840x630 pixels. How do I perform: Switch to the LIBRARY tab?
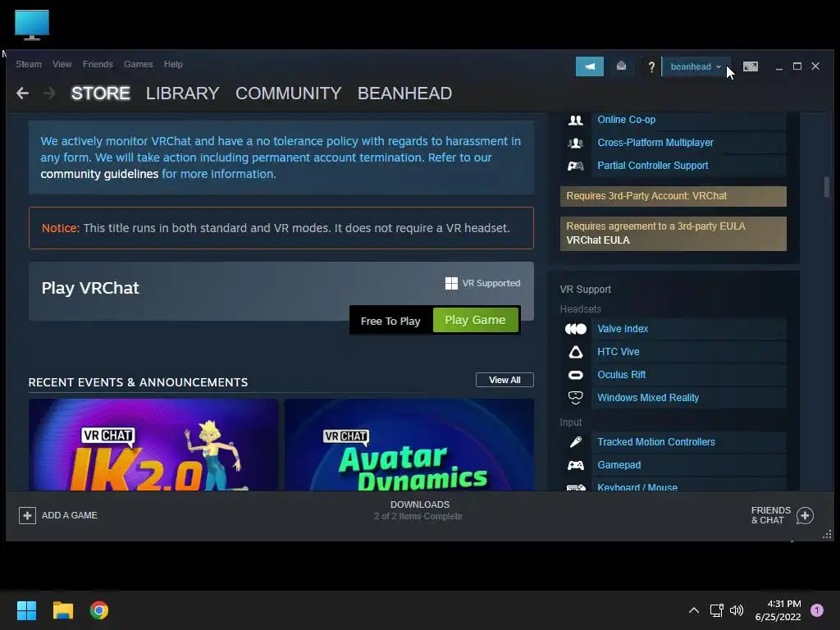[x=183, y=94]
